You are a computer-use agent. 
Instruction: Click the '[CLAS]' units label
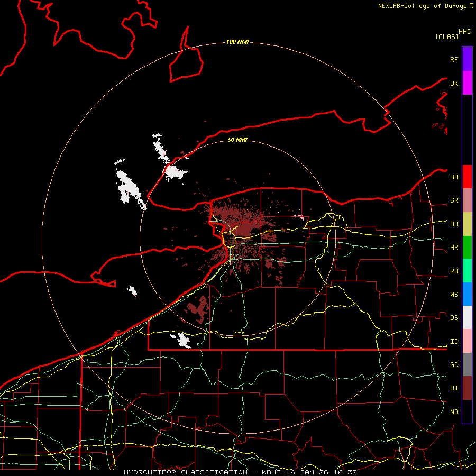pyautogui.click(x=447, y=36)
